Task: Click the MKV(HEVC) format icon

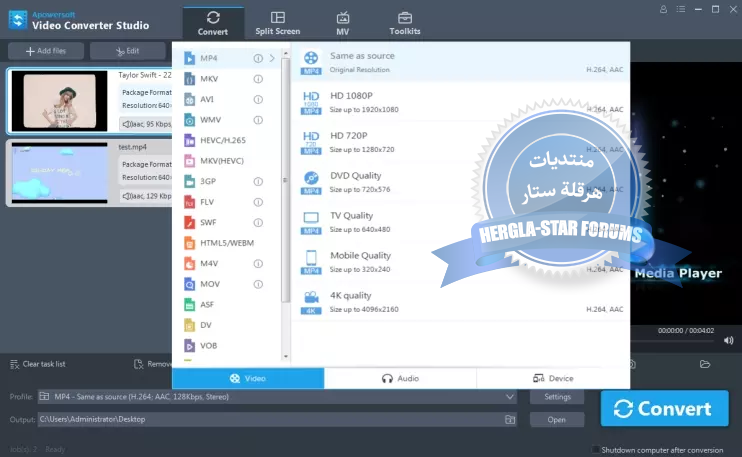Action: pos(189,161)
